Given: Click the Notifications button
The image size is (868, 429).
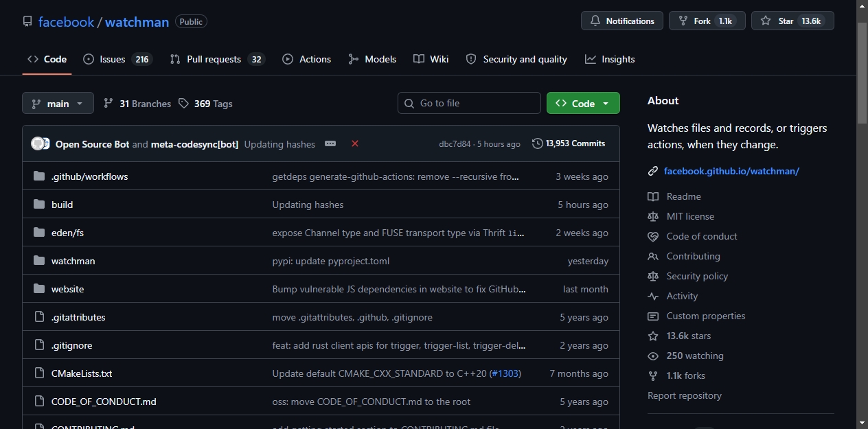Looking at the screenshot, I should tap(622, 21).
